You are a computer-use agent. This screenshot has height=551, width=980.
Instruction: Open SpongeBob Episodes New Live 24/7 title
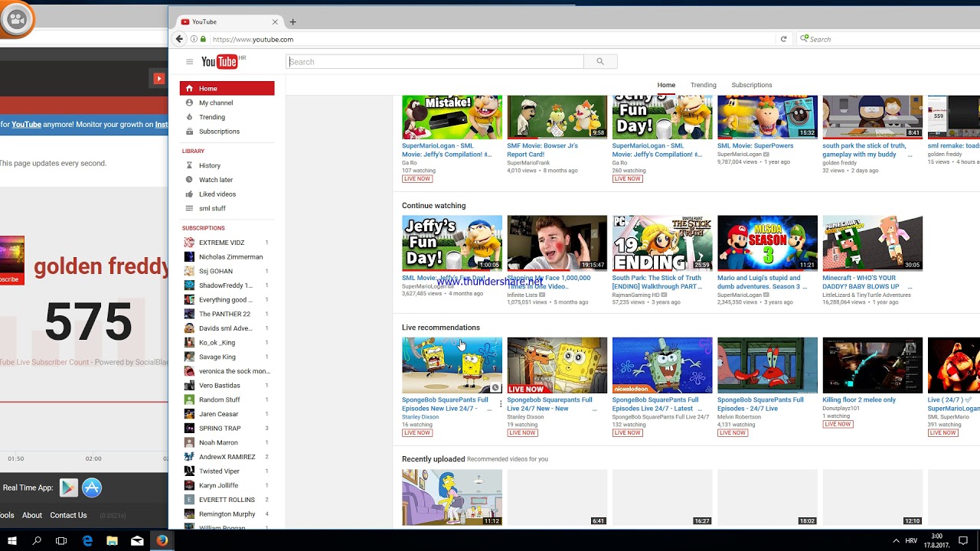click(445, 404)
